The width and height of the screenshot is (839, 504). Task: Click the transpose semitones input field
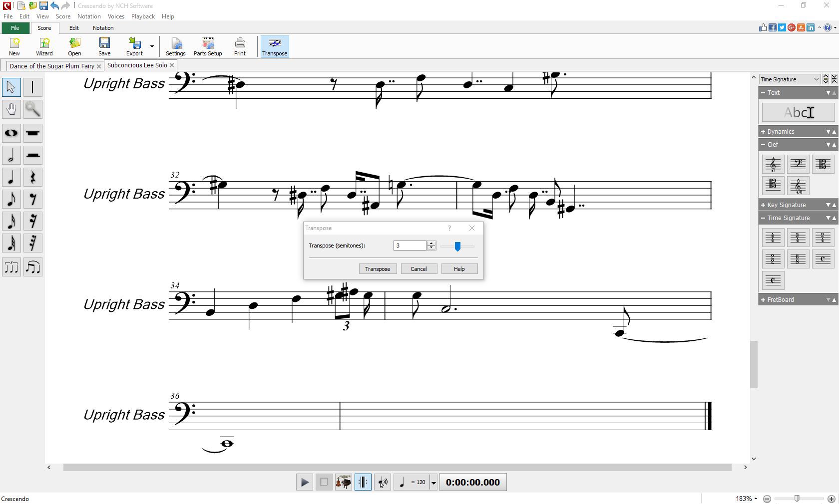[x=409, y=246]
